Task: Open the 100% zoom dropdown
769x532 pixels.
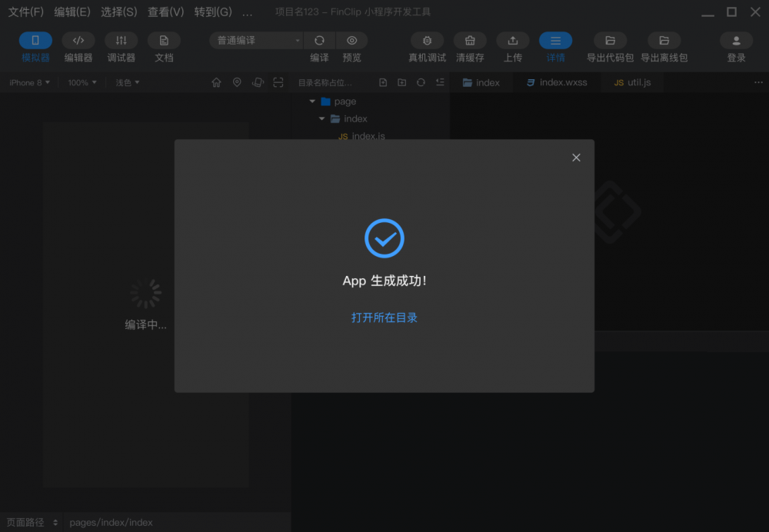Action: pos(82,82)
